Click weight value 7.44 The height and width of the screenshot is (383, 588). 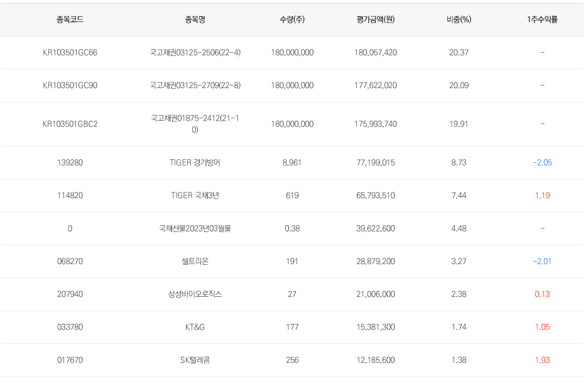click(459, 196)
